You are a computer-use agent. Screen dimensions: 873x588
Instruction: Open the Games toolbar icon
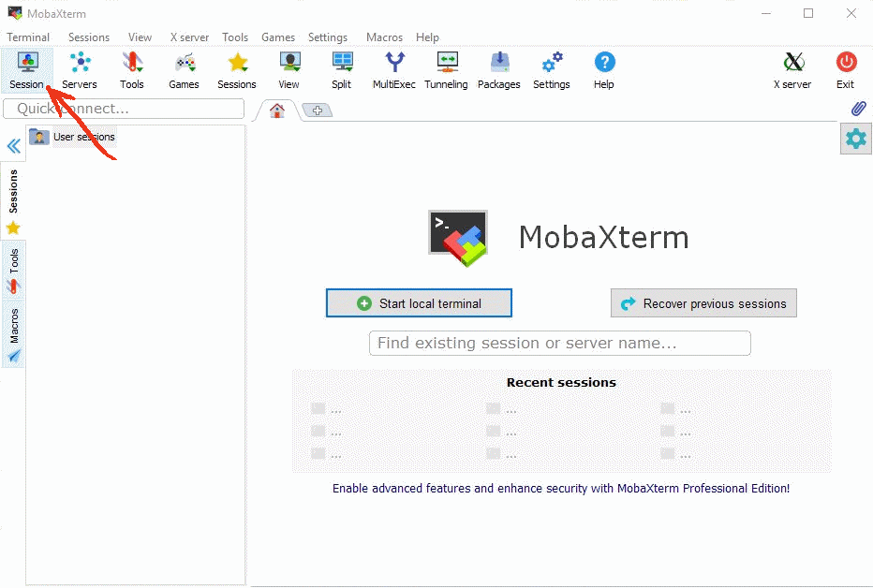[185, 70]
